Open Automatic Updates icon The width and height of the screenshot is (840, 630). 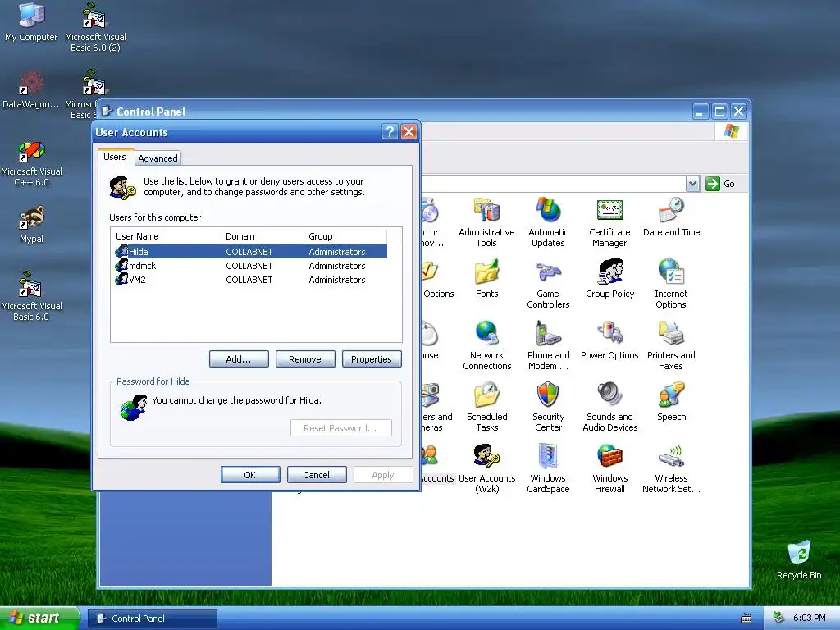(x=548, y=223)
